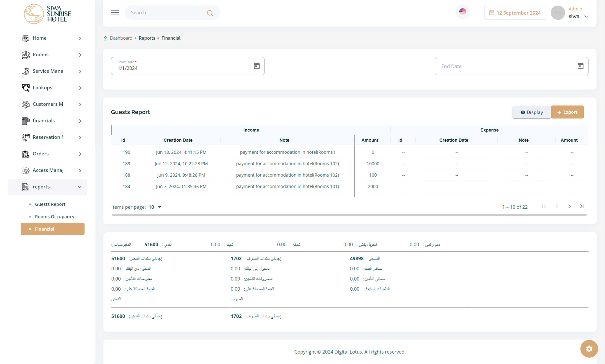Click the Customers sidebar icon
Screen dimensions: 605x364
[26, 104]
